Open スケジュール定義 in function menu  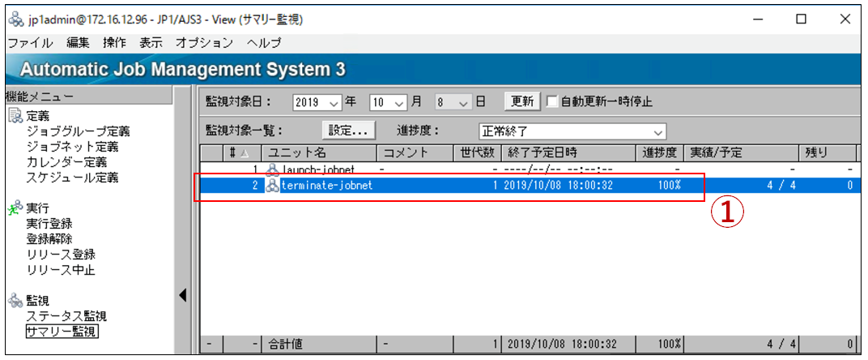pyautogui.click(x=72, y=178)
